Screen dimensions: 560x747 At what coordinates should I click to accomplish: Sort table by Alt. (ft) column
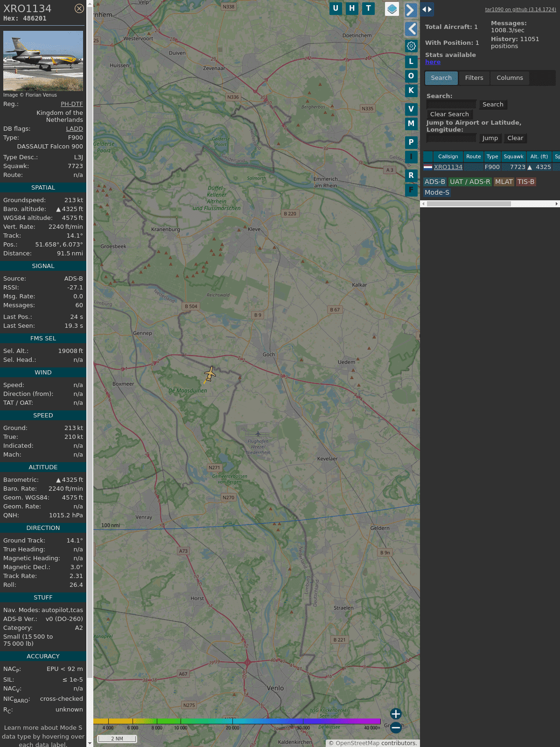click(x=539, y=157)
